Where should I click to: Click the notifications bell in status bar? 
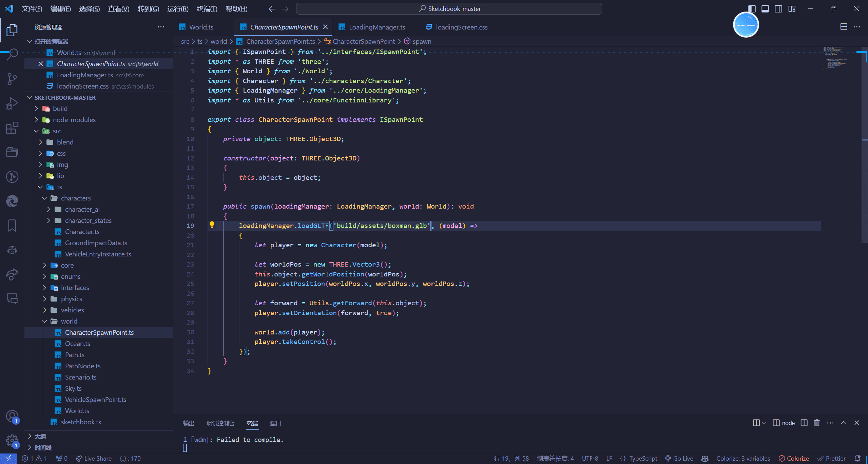tap(857, 458)
